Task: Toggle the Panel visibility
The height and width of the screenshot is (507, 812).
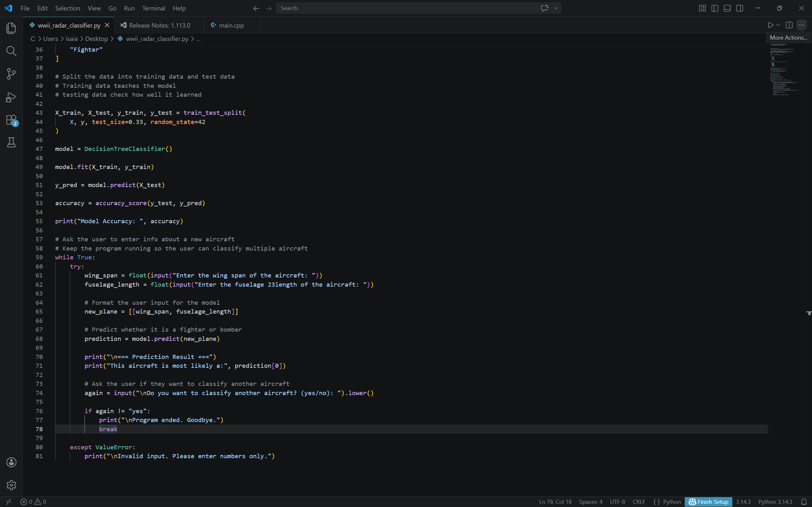Action: click(x=727, y=8)
